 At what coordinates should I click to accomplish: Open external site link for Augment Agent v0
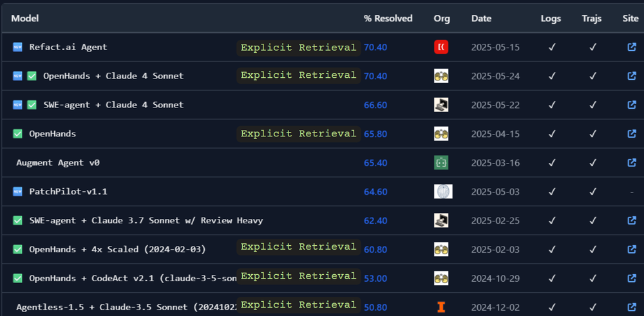pyautogui.click(x=631, y=163)
